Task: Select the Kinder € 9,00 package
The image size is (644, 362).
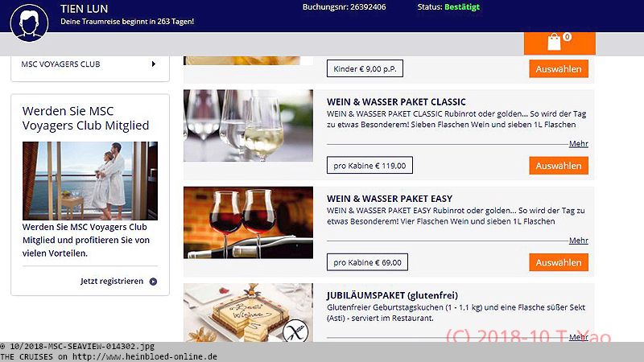Action: (559, 69)
